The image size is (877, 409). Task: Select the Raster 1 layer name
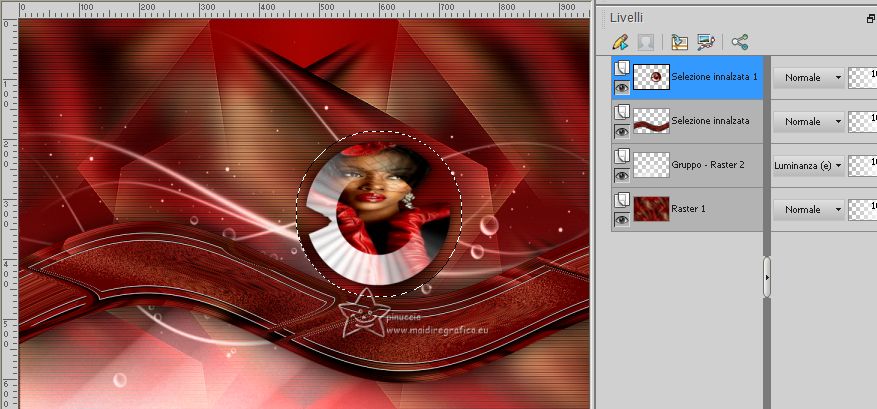click(689, 209)
